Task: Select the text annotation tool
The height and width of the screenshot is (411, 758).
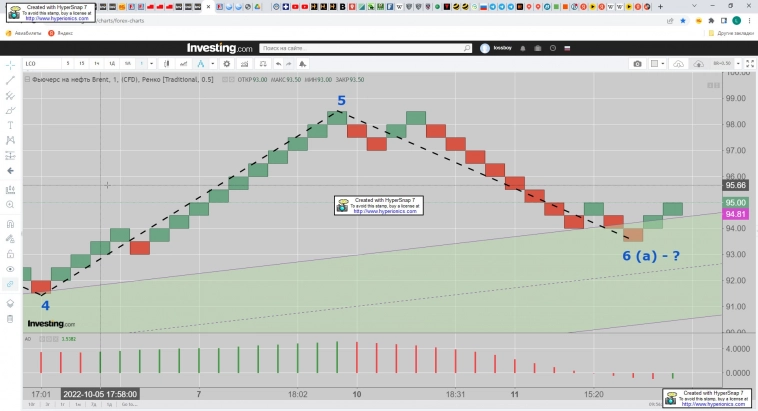Action: [10, 125]
